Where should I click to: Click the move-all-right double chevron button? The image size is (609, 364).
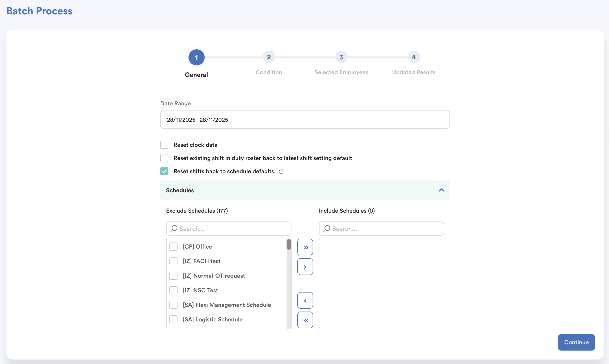pyautogui.click(x=305, y=247)
